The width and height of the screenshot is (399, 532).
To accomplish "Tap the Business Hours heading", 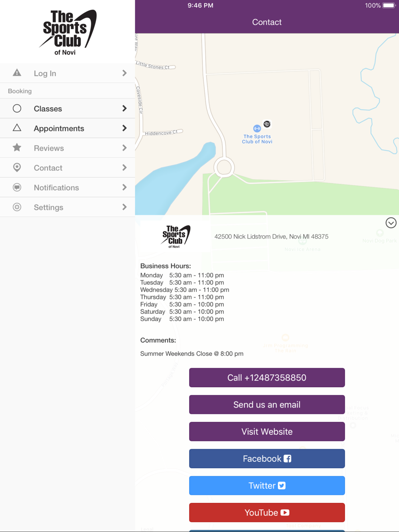I will pyautogui.click(x=166, y=266).
